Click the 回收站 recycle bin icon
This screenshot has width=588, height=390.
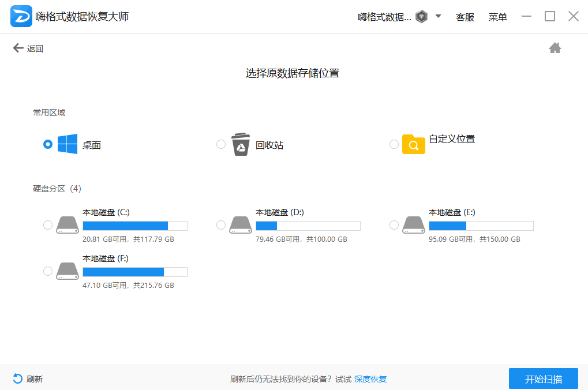241,144
